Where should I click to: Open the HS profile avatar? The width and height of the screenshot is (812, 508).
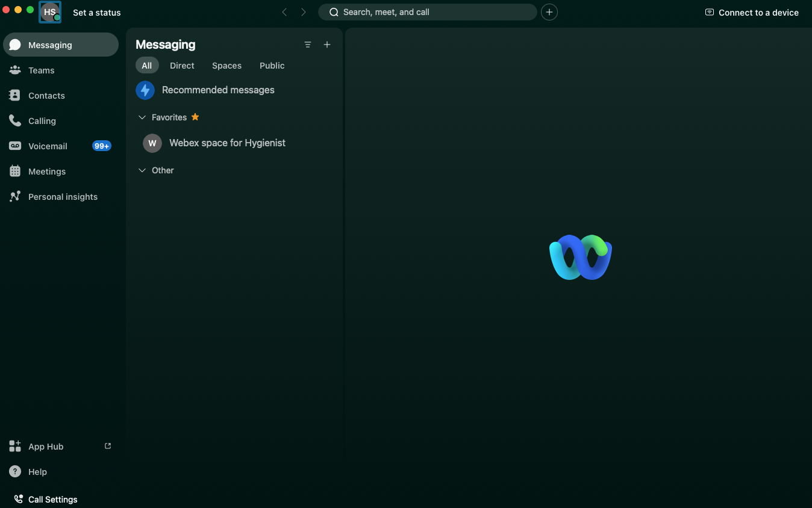click(50, 12)
